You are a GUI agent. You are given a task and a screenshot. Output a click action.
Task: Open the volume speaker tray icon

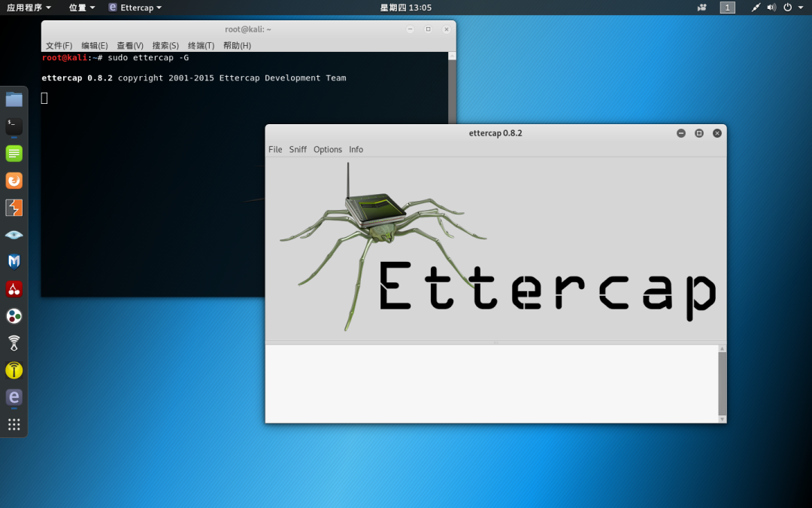tap(771, 8)
